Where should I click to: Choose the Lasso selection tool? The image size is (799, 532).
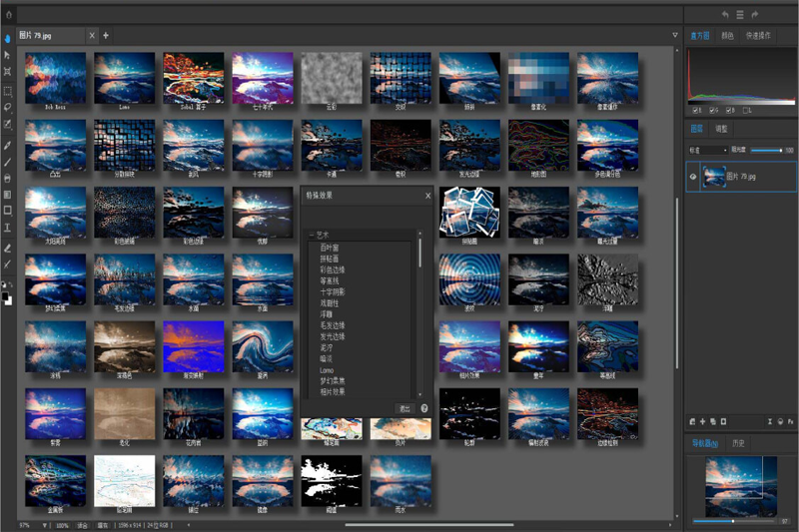tap(8, 107)
